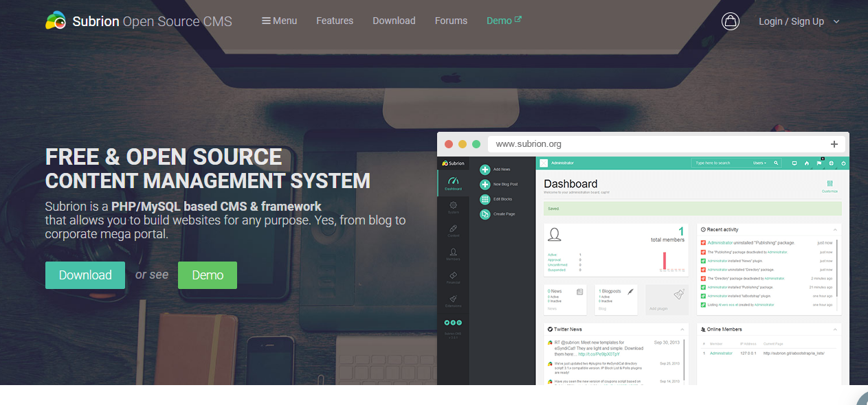868x405 pixels.
Task: Click the home icon in dashboard header
Action: click(807, 163)
